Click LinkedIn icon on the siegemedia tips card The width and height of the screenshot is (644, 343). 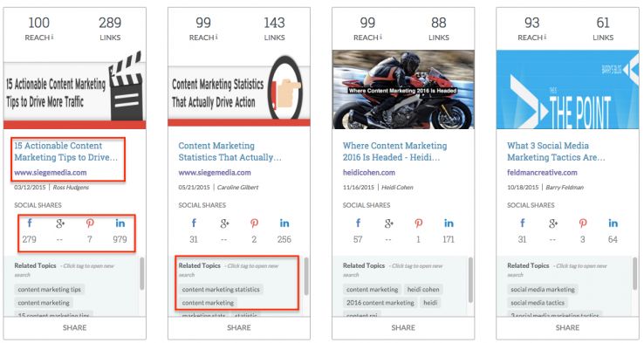click(x=120, y=223)
